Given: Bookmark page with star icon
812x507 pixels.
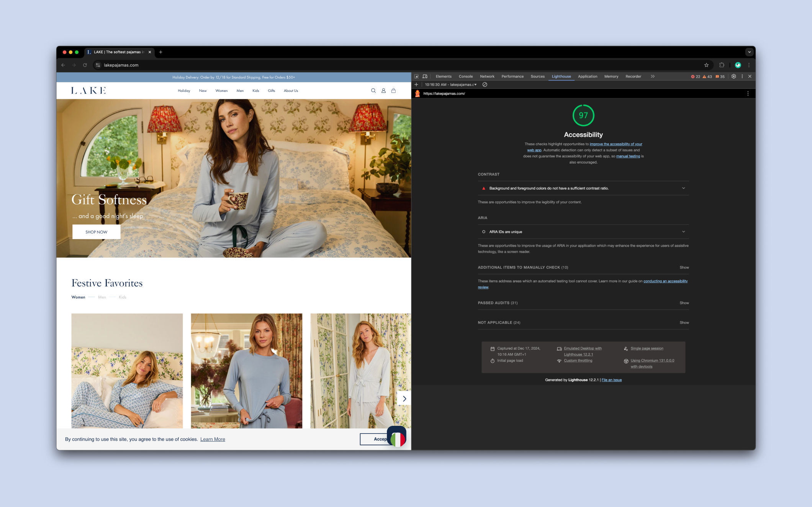Looking at the screenshot, I should (706, 65).
